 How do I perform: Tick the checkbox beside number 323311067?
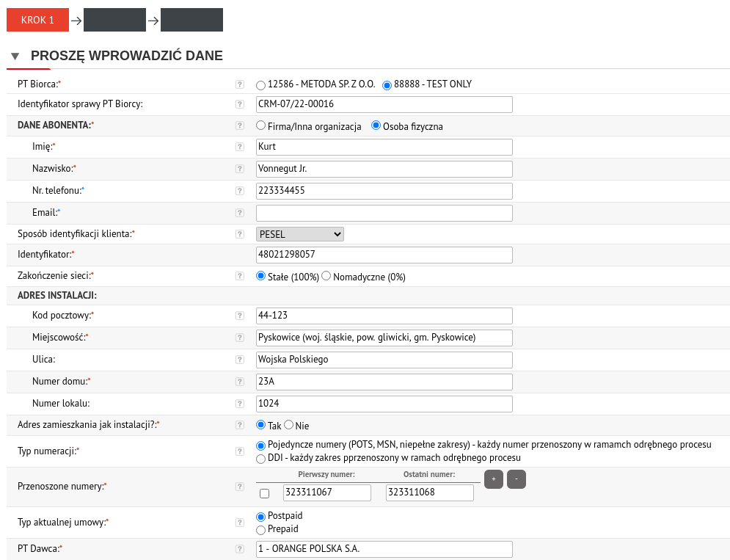click(x=264, y=493)
